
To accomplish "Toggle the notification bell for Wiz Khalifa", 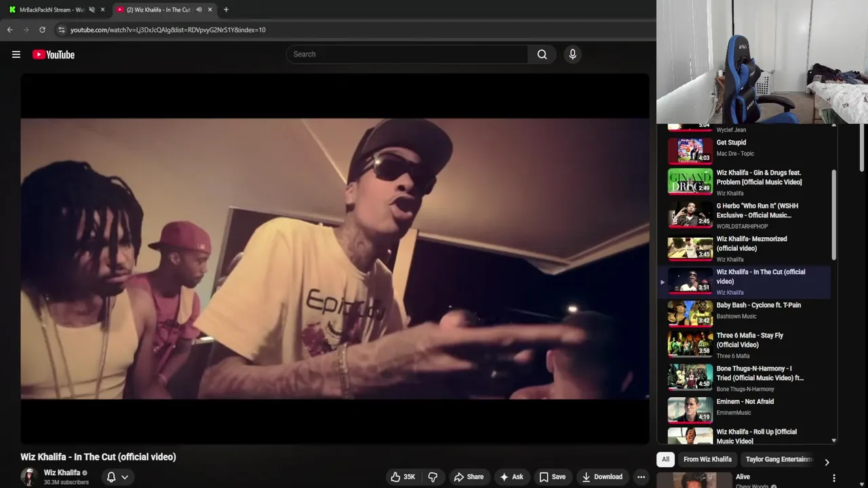I will [x=111, y=477].
